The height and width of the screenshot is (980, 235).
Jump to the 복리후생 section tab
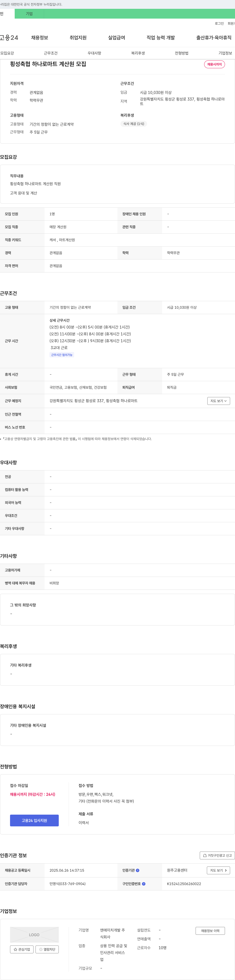click(138, 53)
